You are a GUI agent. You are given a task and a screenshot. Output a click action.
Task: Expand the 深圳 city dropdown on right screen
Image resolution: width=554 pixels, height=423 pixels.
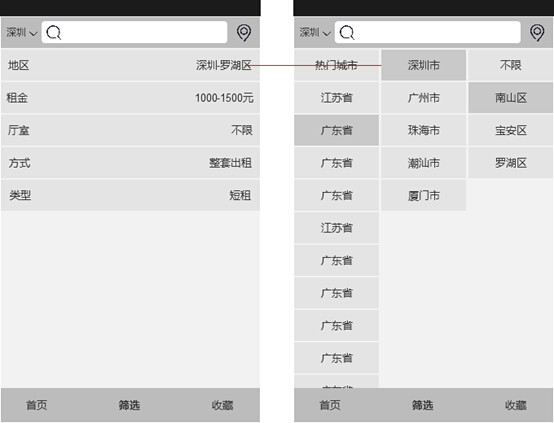(x=315, y=33)
